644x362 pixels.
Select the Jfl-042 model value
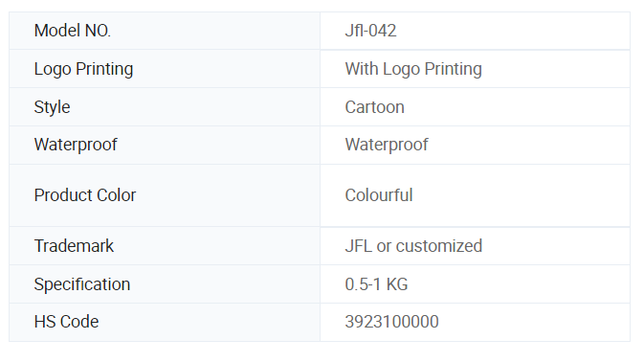(370, 31)
